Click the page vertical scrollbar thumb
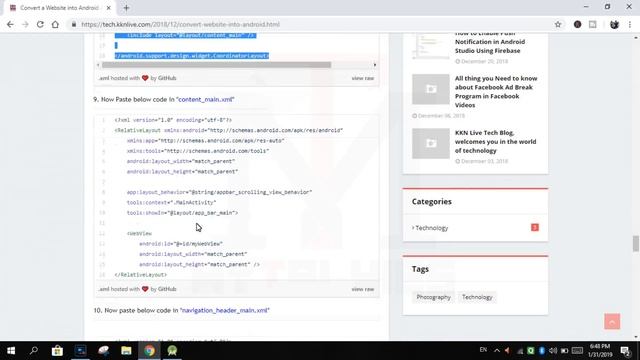Image resolution: width=640 pixels, height=360 pixels. pos(636,244)
